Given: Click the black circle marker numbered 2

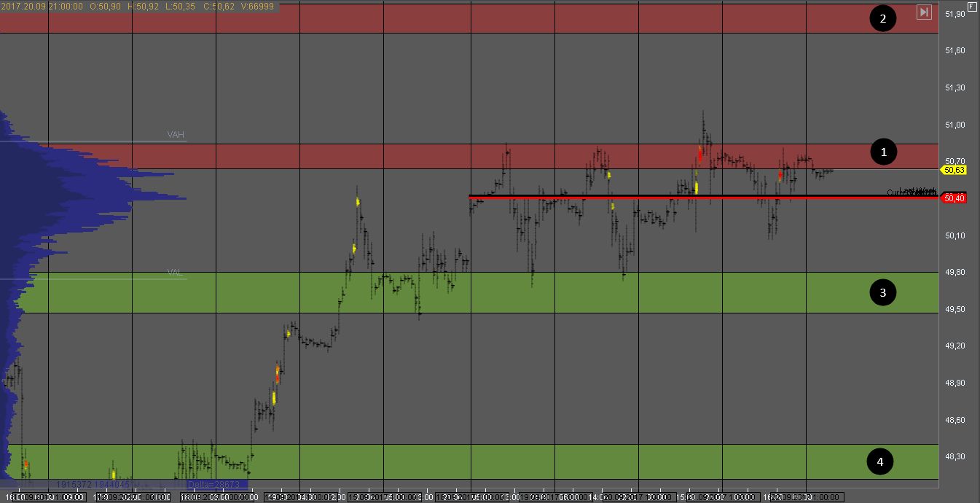Looking at the screenshot, I should [883, 19].
